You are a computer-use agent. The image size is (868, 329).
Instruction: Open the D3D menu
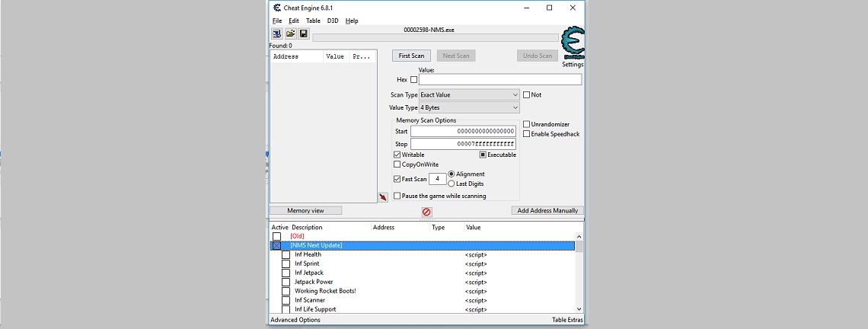click(x=333, y=21)
